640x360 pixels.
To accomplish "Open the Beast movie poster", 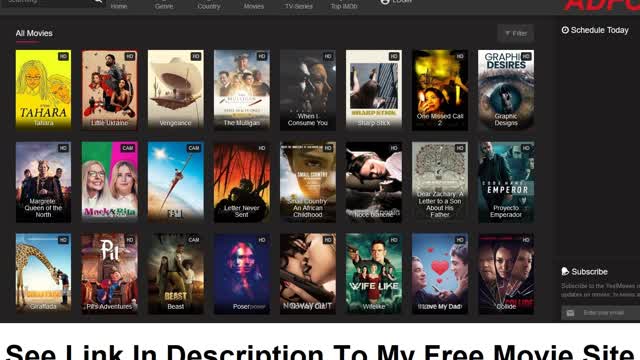I will [x=176, y=274].
